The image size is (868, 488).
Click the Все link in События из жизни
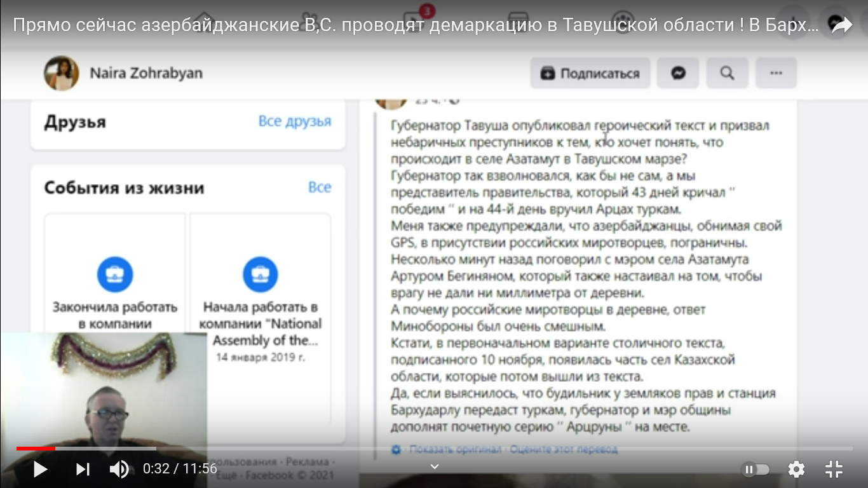coord(320,187)
